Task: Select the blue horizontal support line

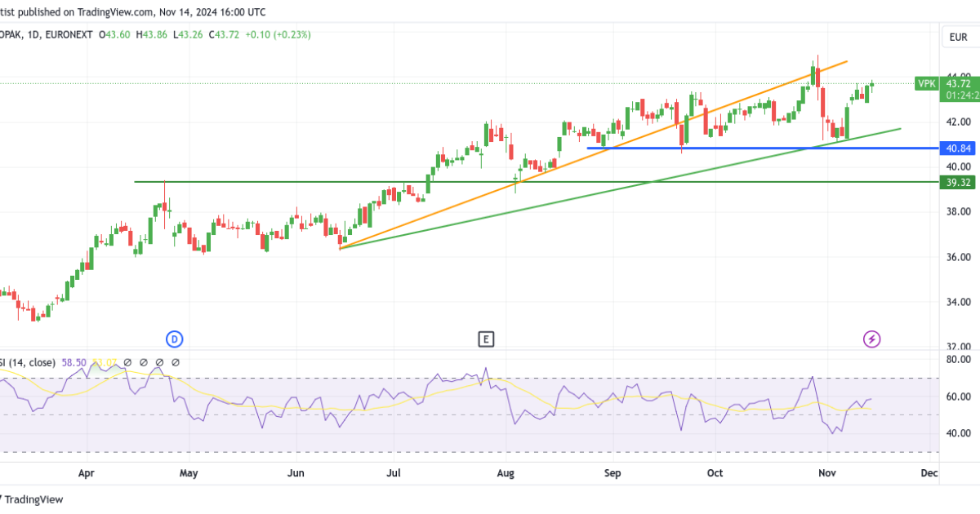Action: click(x=735, y=148)
